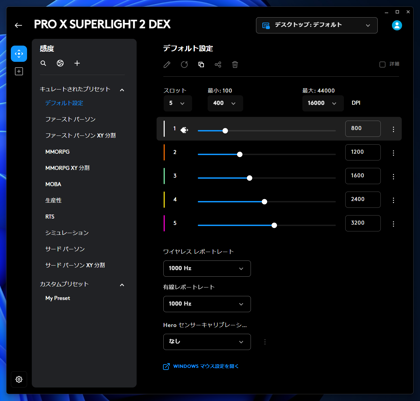Click external link icon beside Windows mouse settings
Viewport: 420px width, 401px height.
(166, 367)
